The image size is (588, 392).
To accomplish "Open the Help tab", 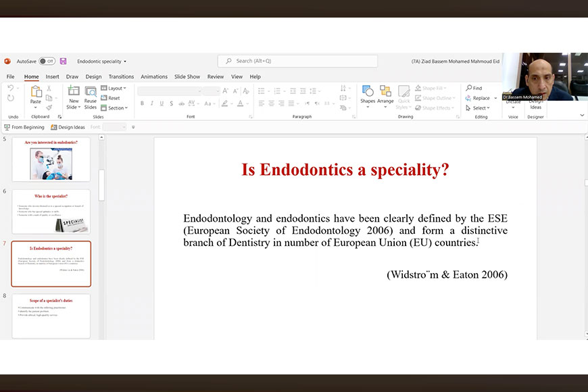I will pyautogui.click(x=255, y=76).
